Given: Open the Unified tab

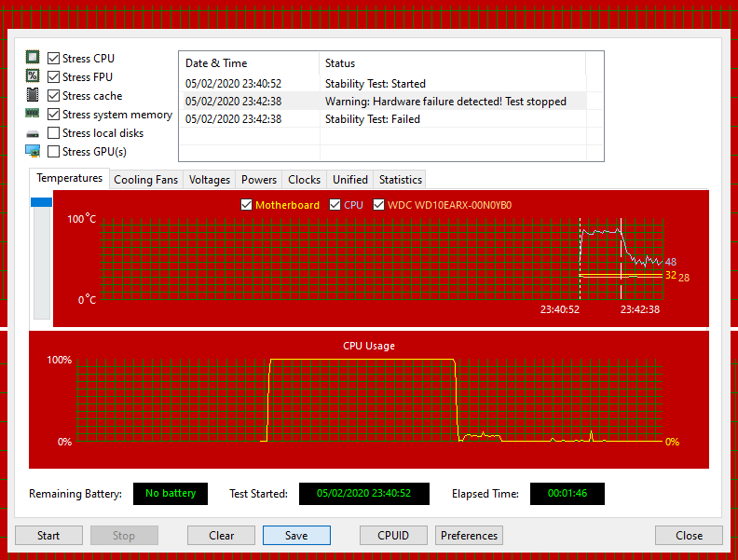Looking at the screenshot, I should click(350, 180).
